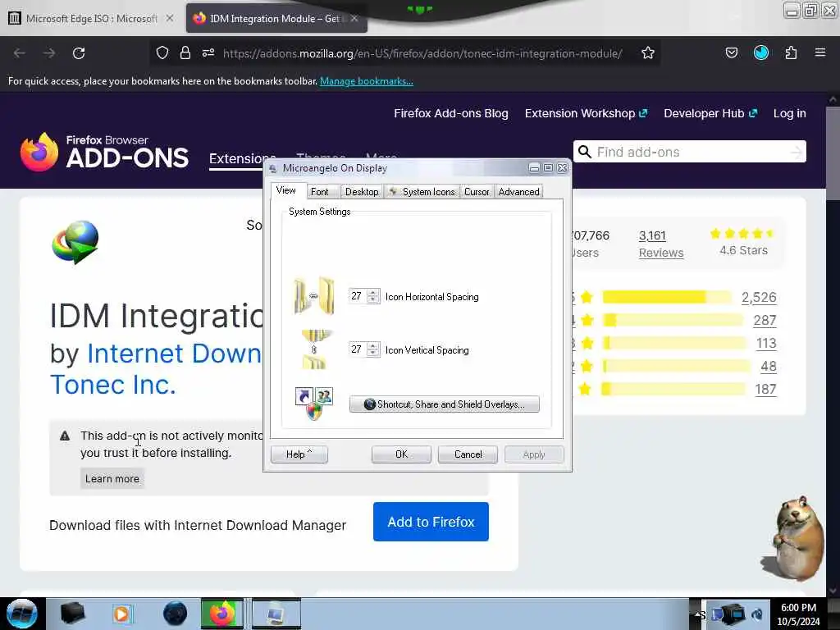Open Shortcut, Share and Shield Overlays
Image resolution: width=840 pixels, height=630 pixels.
tap(444, 404)
